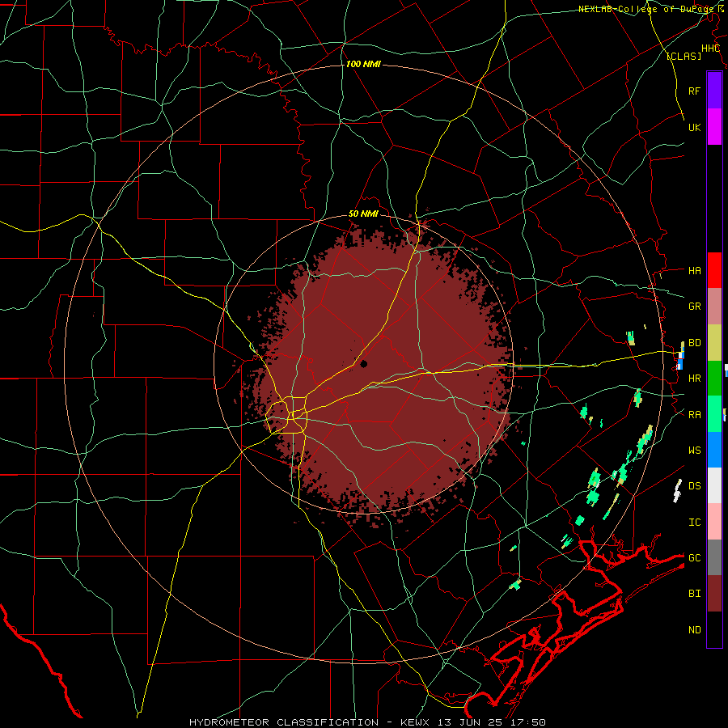Click the "100 NMI" range ring label
This screenshot has height=728, width=728.
click(x=363, y=64)
